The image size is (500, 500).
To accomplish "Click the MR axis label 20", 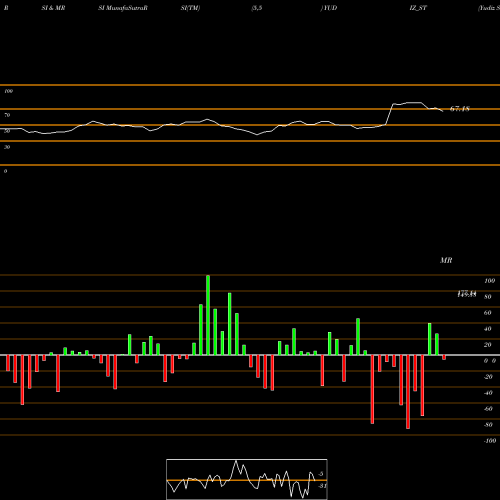I will tap(488, 345).
